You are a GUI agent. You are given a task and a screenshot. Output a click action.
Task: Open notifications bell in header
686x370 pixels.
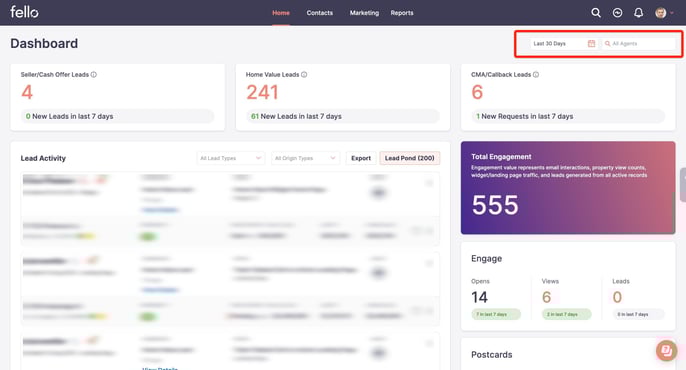tap(638, 13)
